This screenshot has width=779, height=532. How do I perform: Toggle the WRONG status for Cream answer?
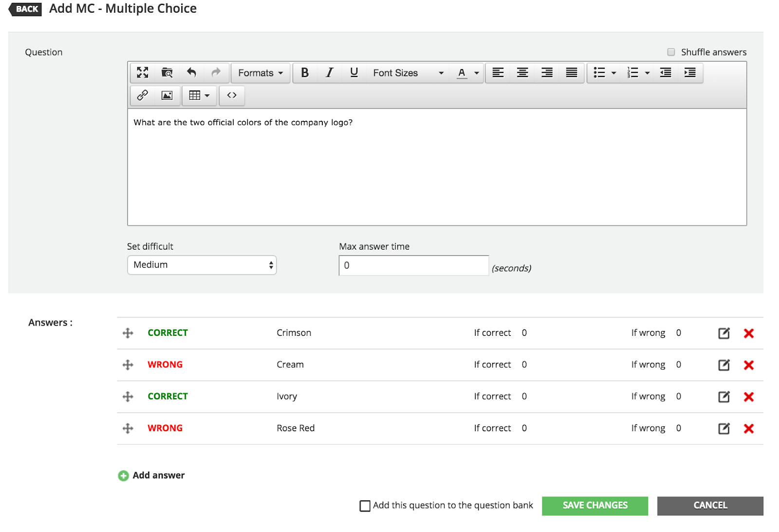click(165, 365)
